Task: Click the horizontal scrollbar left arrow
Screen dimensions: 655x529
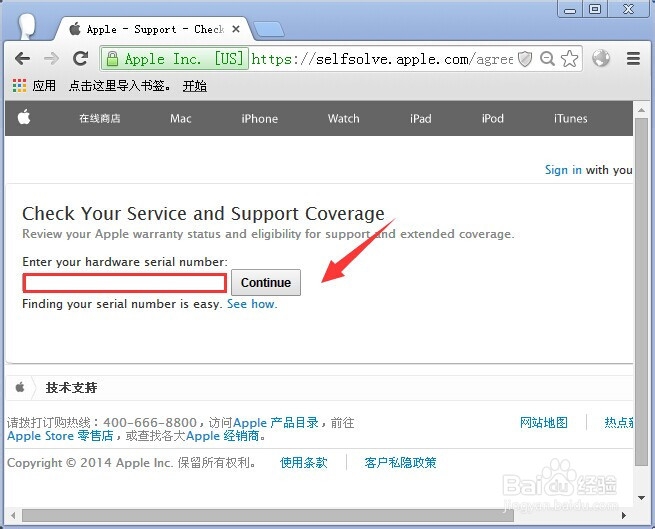Action: [x=13, y=516]
